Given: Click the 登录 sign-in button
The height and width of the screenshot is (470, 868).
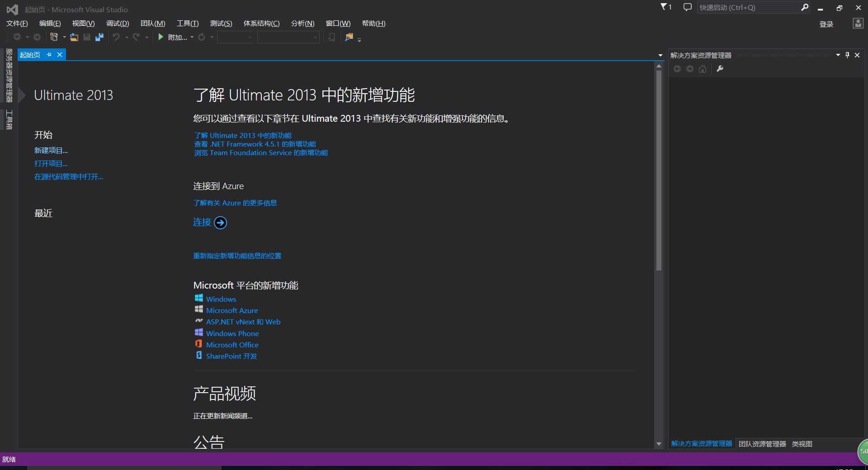Looking at the screenshot, I should tap(826, 24).
